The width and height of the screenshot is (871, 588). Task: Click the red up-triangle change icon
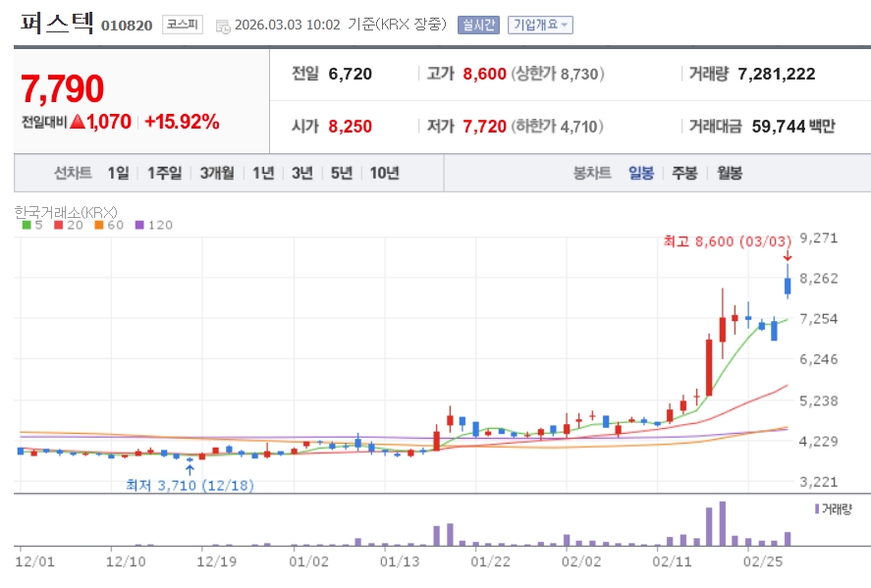click(x=78, y=121)
